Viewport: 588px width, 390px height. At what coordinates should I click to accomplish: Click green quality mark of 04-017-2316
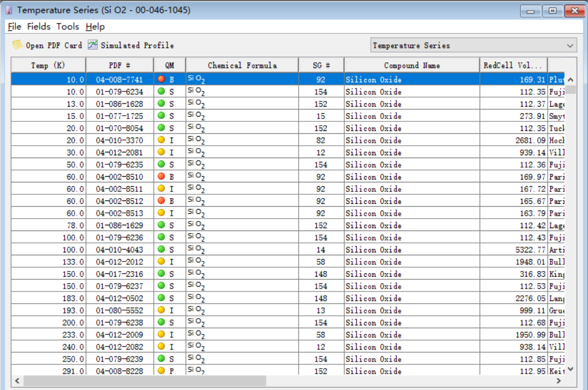click(161, 273)
